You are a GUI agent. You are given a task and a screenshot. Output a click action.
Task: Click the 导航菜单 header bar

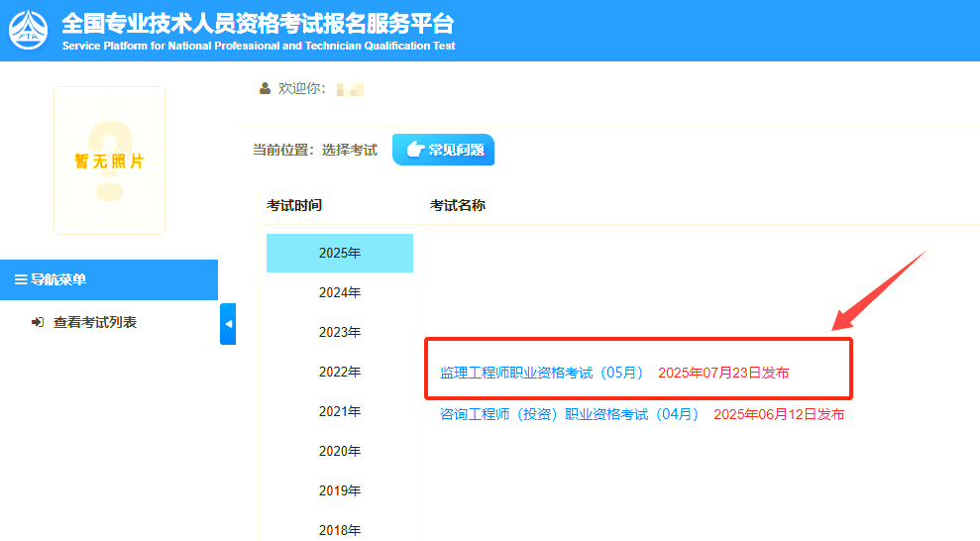109,280
